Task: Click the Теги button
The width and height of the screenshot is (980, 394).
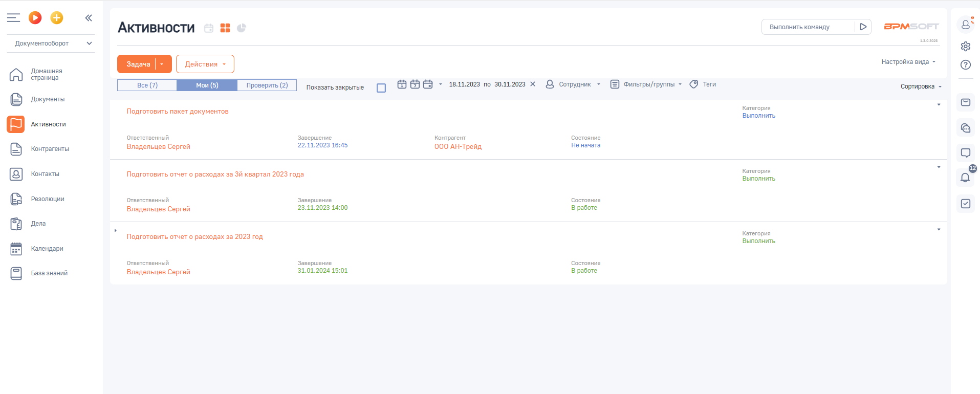Action: [703, 84]
